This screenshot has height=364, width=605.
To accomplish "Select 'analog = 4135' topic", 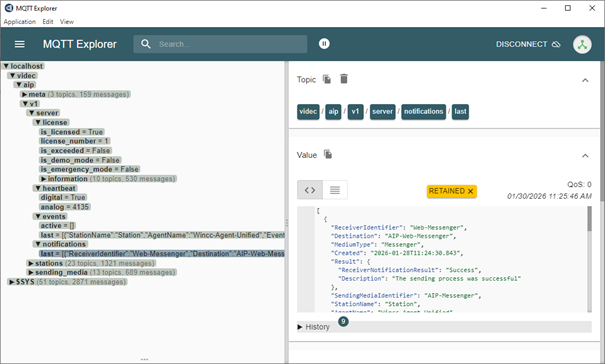I will tap(64, 207).
